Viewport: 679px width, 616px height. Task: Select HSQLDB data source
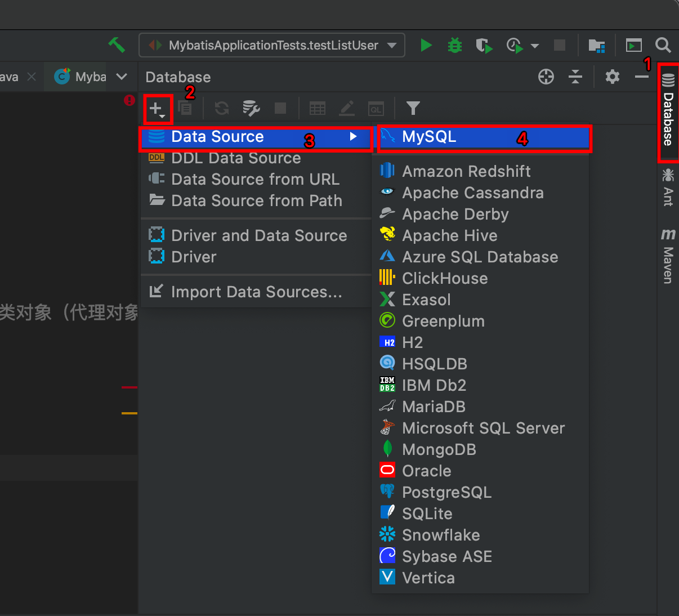(480, 364)
